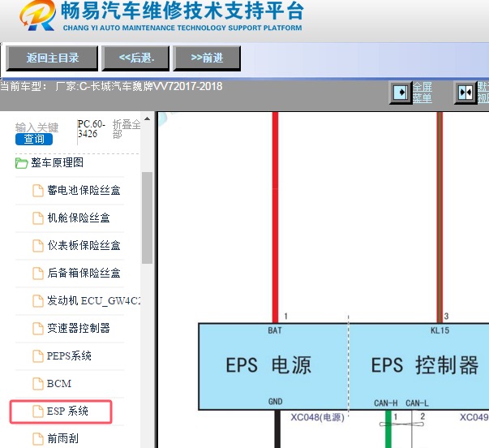This screenshot has width=489, height=448.
Task: Open the 全屏菜单 link
Action: pos(423,93)
